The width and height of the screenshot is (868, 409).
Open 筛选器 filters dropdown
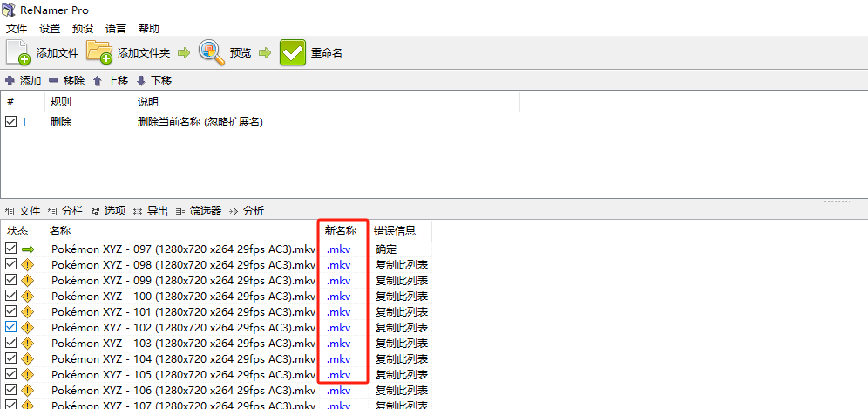point(199,210)
